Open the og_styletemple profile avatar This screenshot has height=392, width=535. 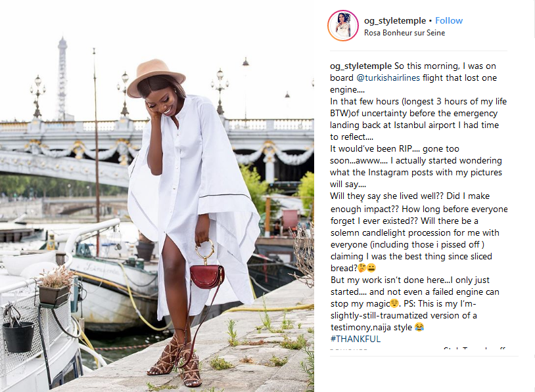343,26
